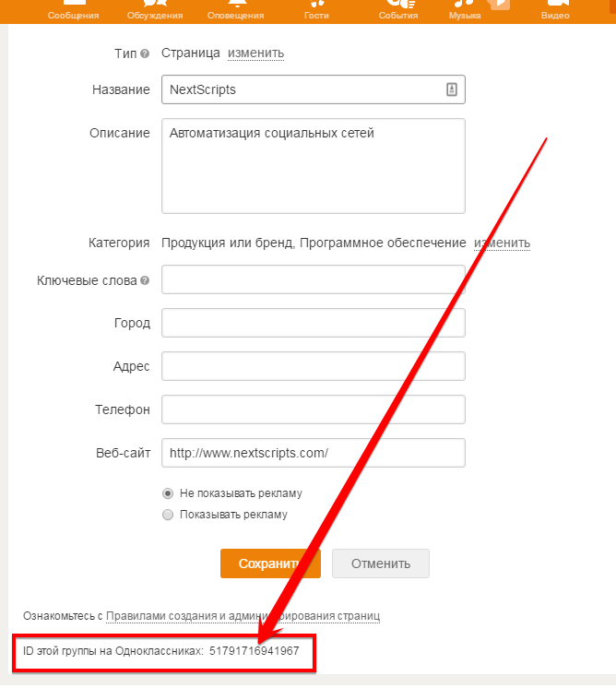The height and width of the screenshot is (688, 616).
Task: Click изменить link next to the category
Action: pos(502,243)
